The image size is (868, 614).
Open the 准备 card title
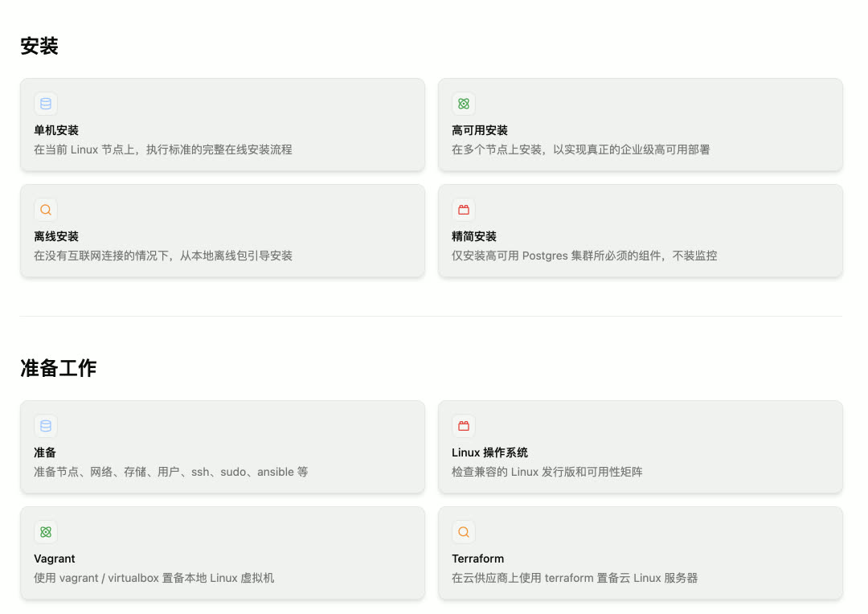[x=45, y=452]
